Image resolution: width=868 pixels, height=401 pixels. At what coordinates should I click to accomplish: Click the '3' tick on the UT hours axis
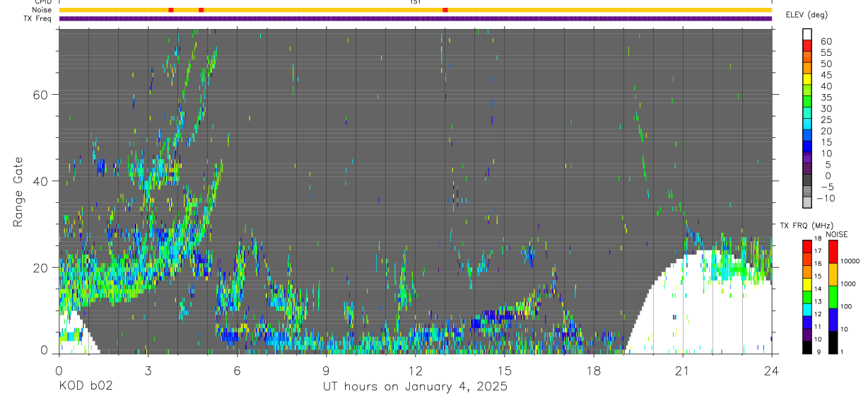coord(148,371)
